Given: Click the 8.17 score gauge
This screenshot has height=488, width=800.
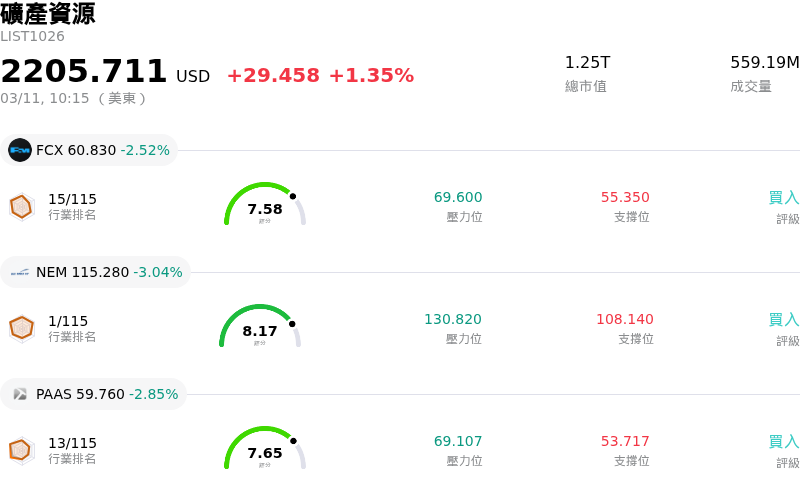Looking at the screenshot, I should click(x=260, y=327).
